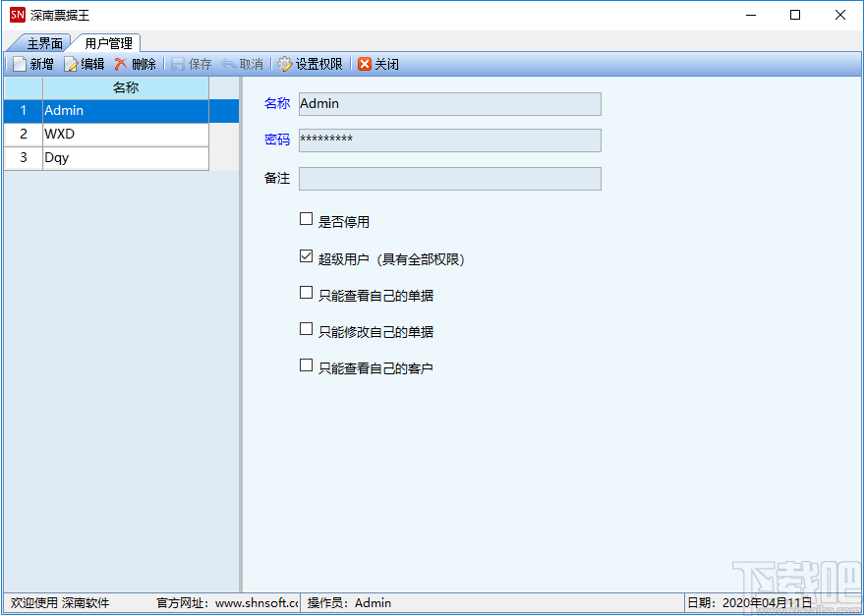Click row number 3 cell
The width and height of the screenshot is (865, 616).
pyautogui.click(x=24, y=158)
